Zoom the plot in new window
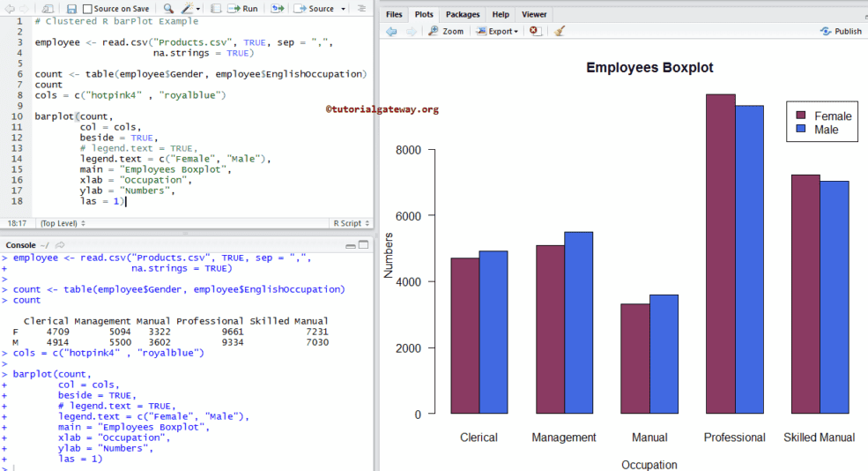 click(446, 31)
